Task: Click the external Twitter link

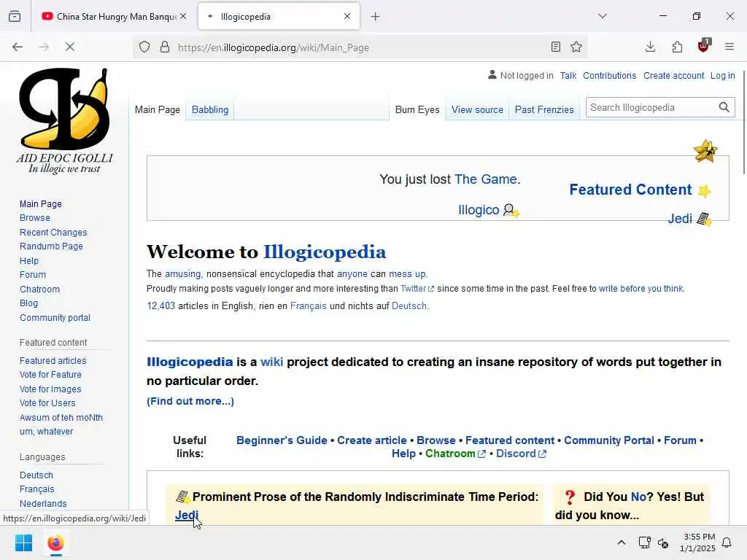Action: [x=417, y=289]
